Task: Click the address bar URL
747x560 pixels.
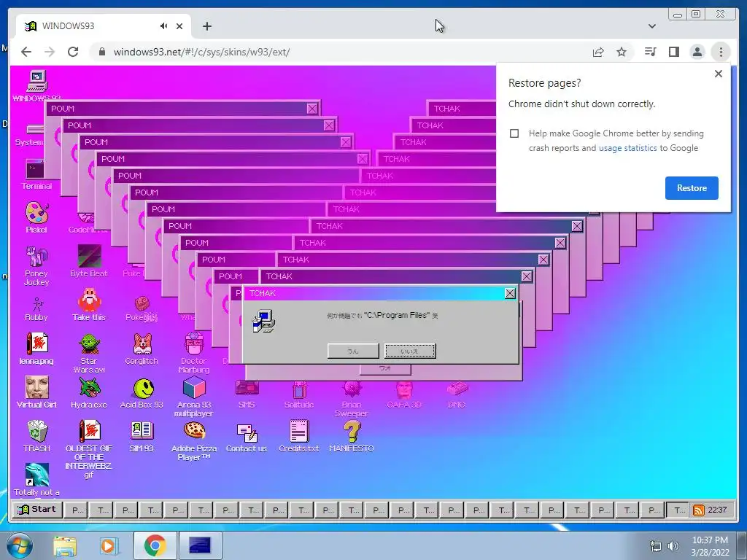Action: point(201,52)
